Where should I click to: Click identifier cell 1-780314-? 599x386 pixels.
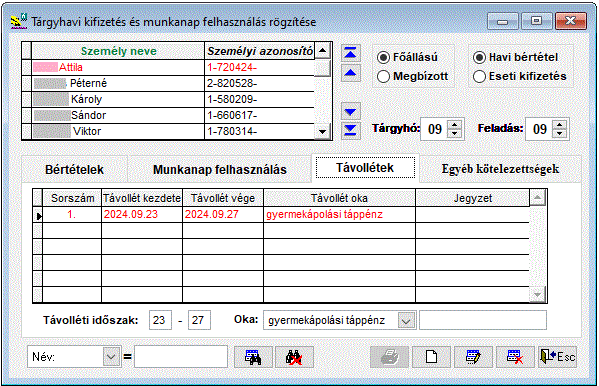(x=259, y=131)
